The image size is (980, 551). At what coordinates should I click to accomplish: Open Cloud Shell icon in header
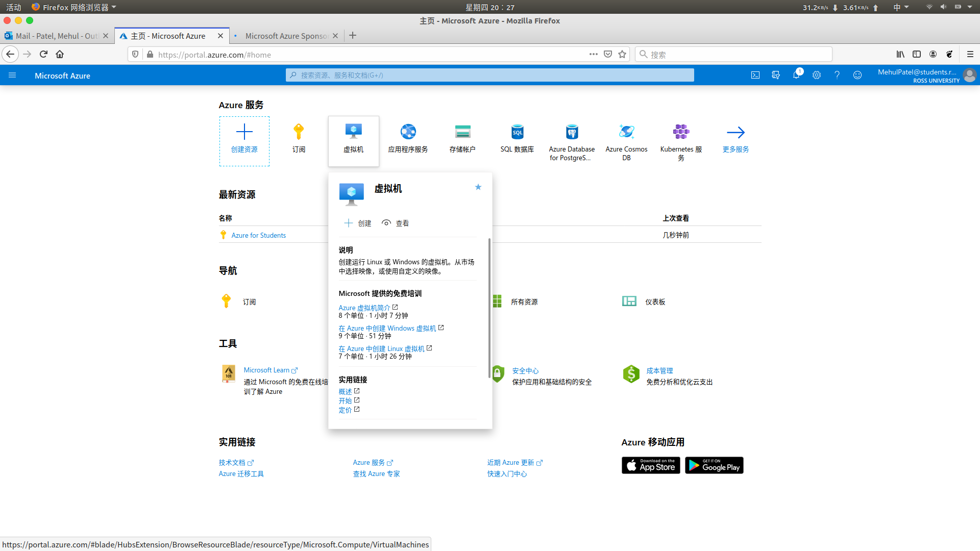755,75
